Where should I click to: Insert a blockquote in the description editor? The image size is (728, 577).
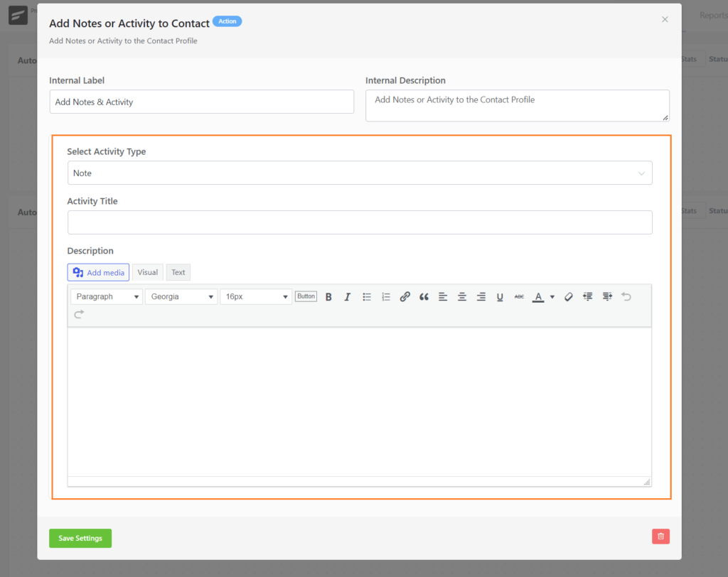[424, 296]
